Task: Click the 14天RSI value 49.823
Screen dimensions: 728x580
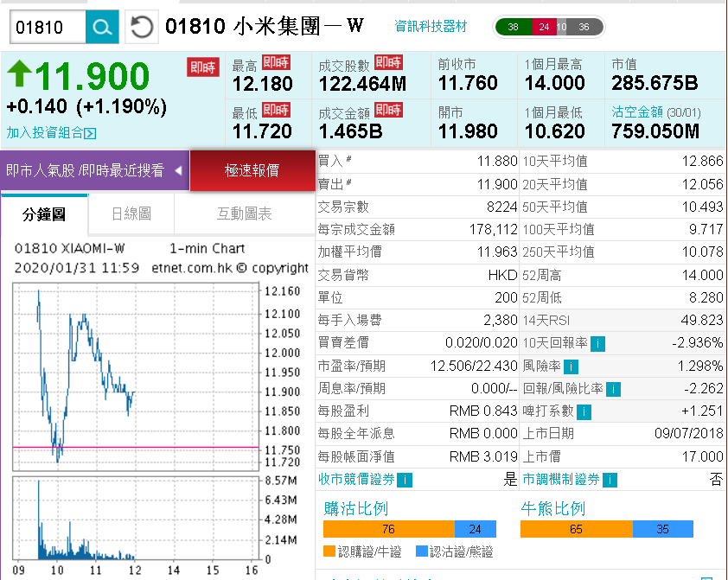Action: tap(702, 320)
